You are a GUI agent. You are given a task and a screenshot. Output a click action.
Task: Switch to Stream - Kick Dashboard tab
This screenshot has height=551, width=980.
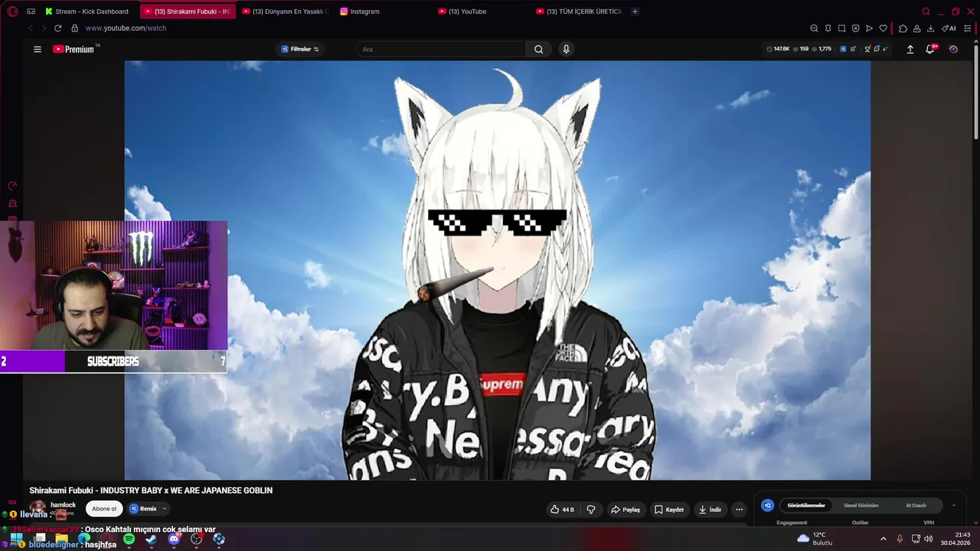(87, 11)
